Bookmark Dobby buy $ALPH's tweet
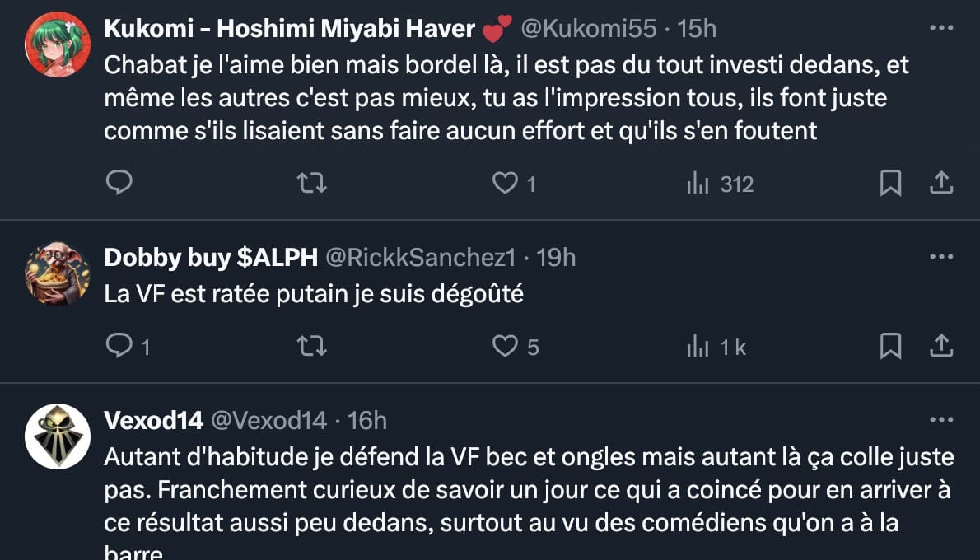Viewport: 980px width, 560px height. coord(890,347)
